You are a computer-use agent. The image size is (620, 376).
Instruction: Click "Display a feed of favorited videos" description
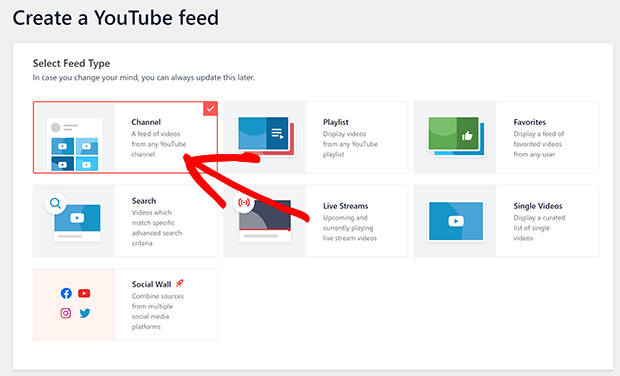click(x=539, y=144)
